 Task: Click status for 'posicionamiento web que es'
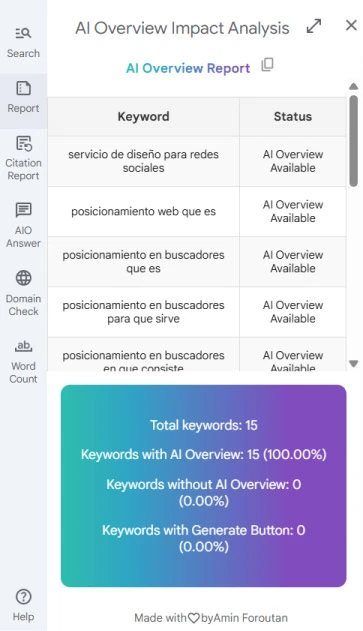coord(293,211)
